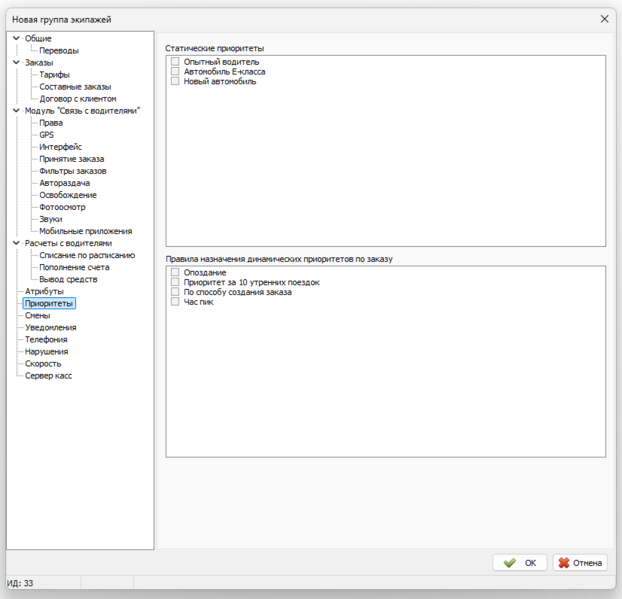The height and width of the screenshot is (599, 622).
Task: Select the Смены tree item
Action: pos(38,315)
